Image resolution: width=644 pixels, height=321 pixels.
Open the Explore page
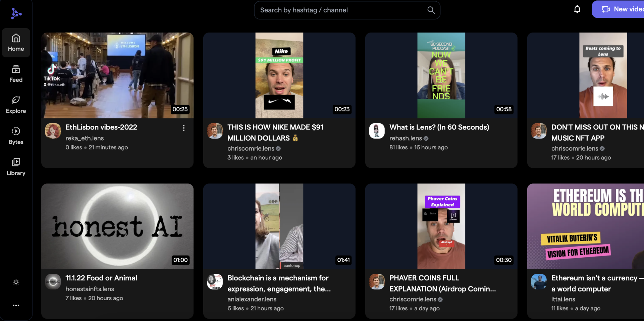16,105
